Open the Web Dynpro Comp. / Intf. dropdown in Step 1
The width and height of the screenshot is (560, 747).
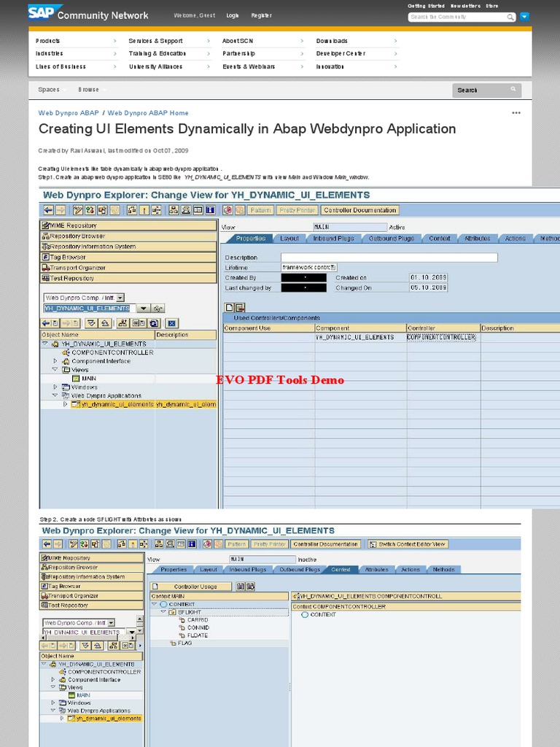click(120, 298)
